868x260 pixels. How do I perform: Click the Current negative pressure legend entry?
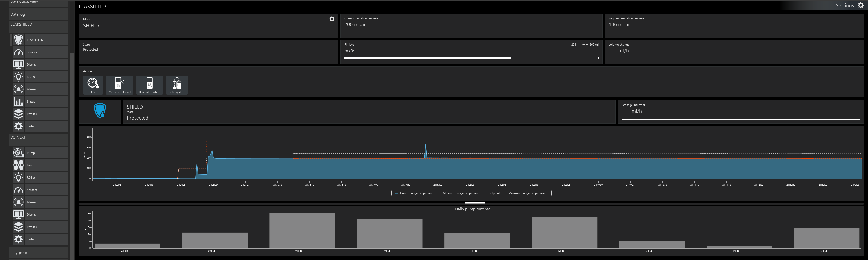(415, 193)
